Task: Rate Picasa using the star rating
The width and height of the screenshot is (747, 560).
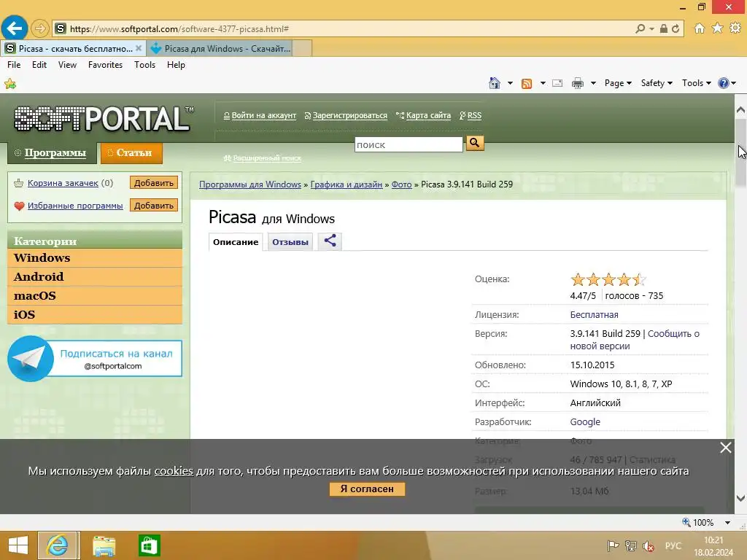Action: pyautogui.click(x=608, y=279)
